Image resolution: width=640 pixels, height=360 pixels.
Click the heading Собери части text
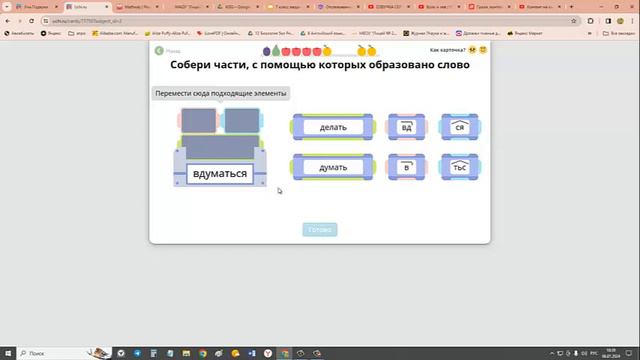[x=320, y=64]
